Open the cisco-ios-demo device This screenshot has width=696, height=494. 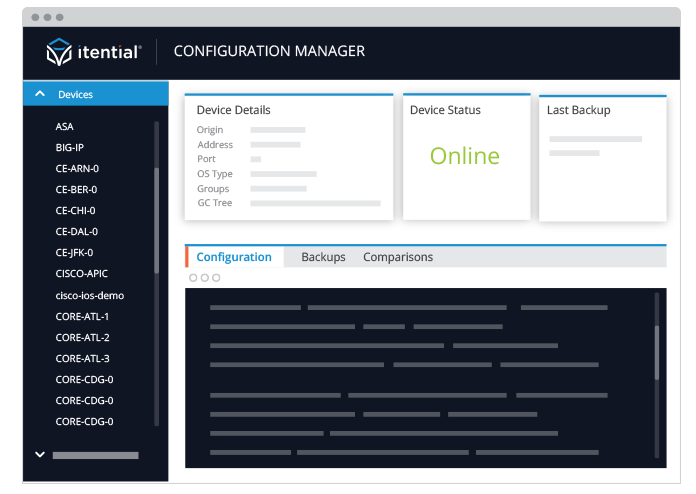(x=90, y=296)
